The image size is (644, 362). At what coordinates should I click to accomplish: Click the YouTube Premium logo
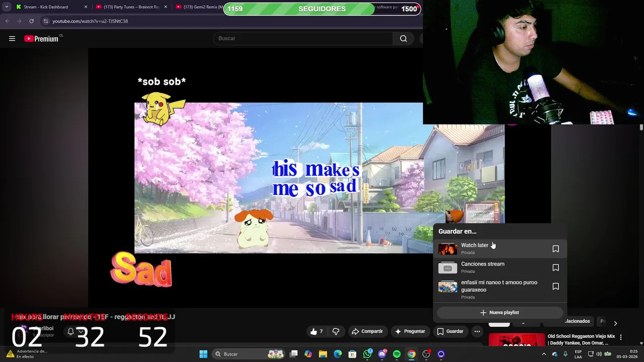(41, 39)
